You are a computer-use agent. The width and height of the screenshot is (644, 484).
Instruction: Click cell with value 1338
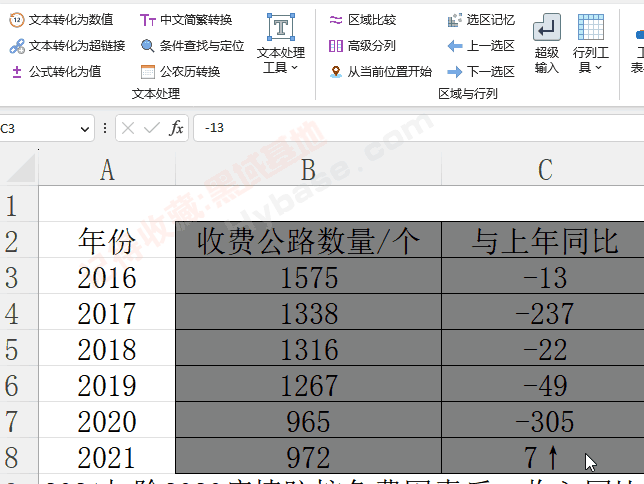click(x=308, y=312)
